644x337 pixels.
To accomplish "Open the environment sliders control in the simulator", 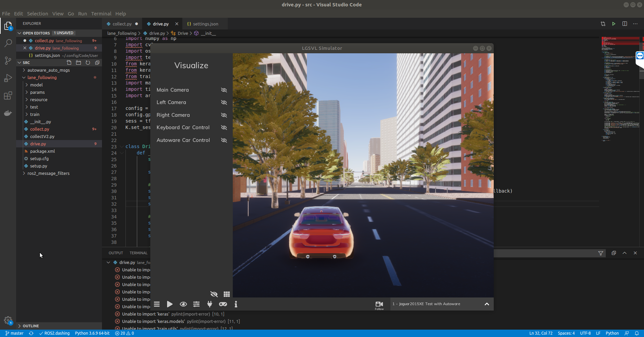I will (x=196, y=304).
